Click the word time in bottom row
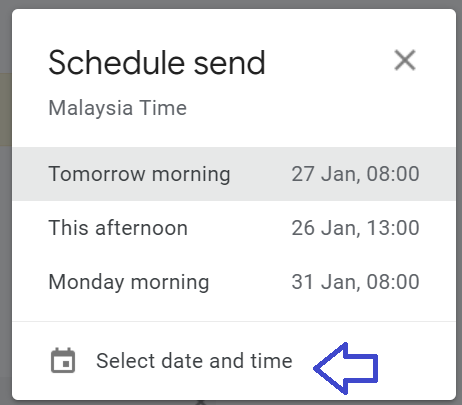Screen dimensions: 462x405 pos(271,361)
